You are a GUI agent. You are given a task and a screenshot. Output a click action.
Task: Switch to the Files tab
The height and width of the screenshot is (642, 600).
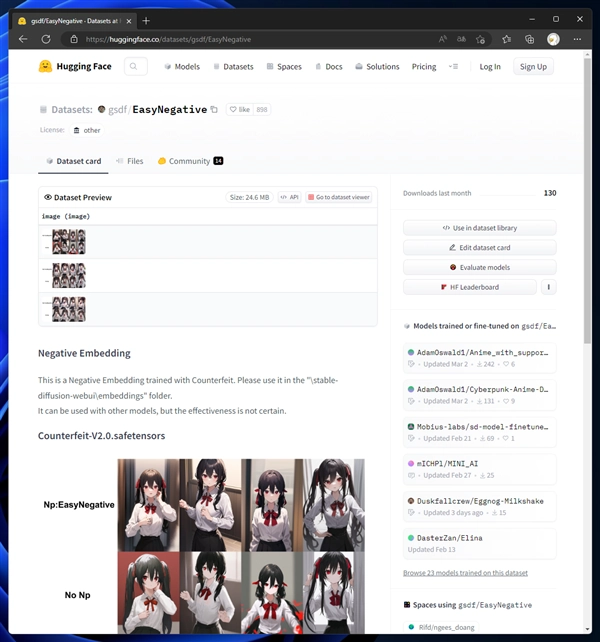click(130, 161)
